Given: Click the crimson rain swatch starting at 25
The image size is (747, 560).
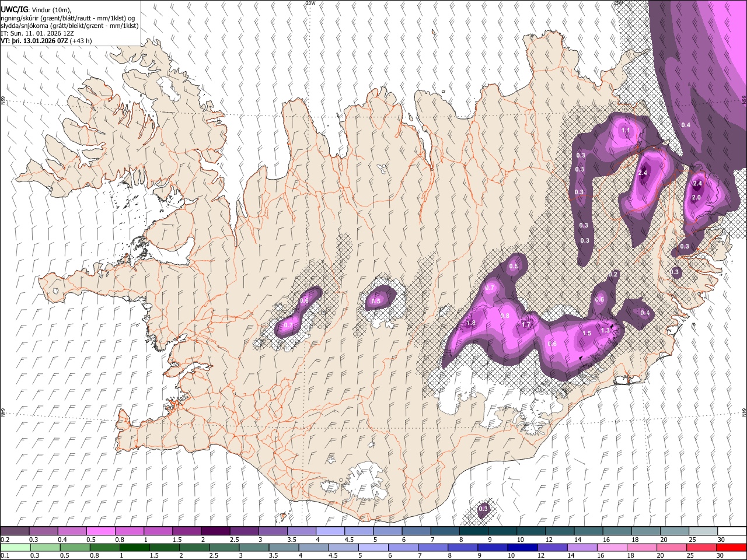Looking at the screenshot, I should tap(701, 547).
